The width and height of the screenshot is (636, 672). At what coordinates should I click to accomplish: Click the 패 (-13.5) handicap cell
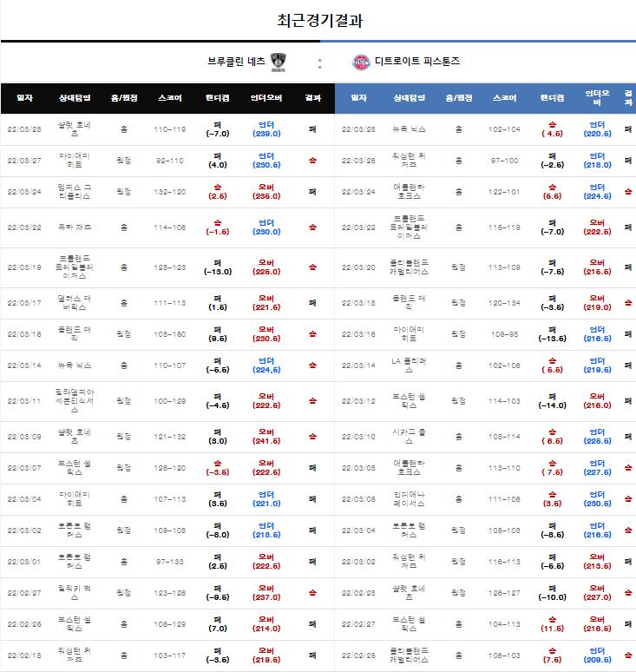click(552, 334)
